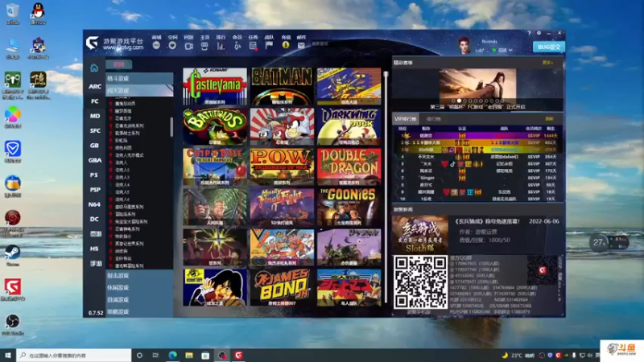This screenshot has width=644, height=362.
Task: Click the game list panel scrollbar
Action: coord(171,127)
